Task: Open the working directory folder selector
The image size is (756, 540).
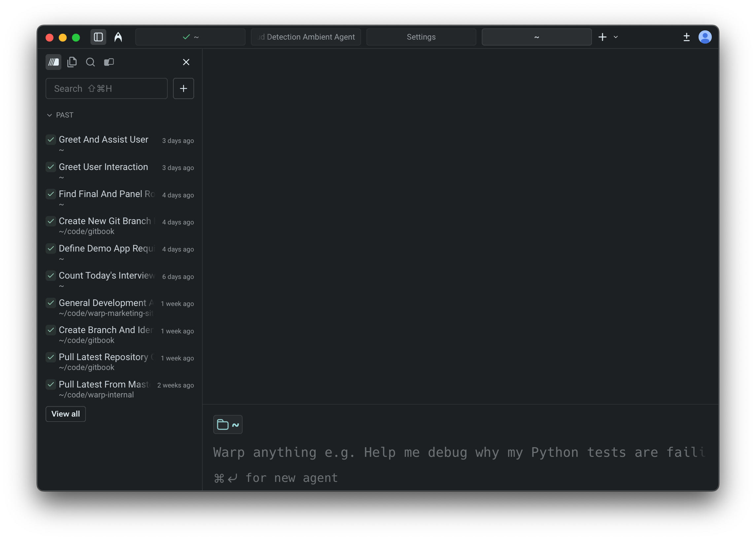Action: 228,424
